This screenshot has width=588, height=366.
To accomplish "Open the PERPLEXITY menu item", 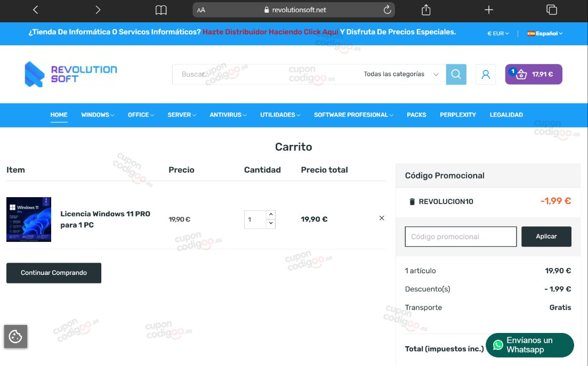I will coord(458,115).
